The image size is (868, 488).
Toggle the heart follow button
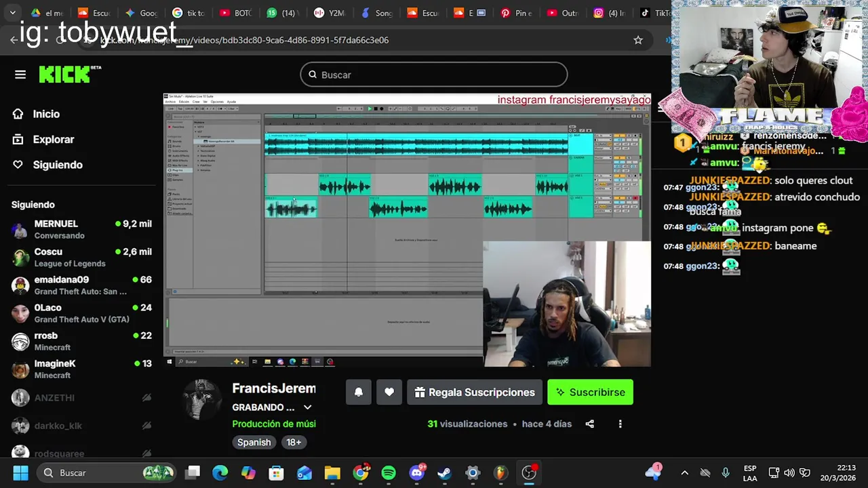click(x=389, y=392)
